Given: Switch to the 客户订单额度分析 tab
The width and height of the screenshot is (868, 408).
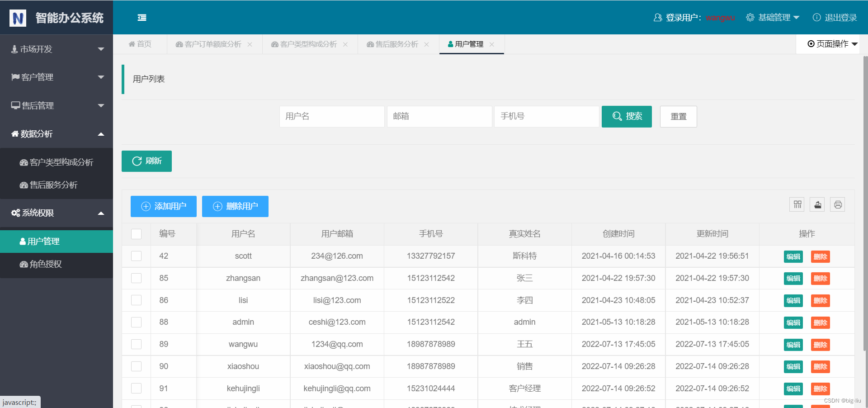Looking at the screenshot, I should 208,44.
